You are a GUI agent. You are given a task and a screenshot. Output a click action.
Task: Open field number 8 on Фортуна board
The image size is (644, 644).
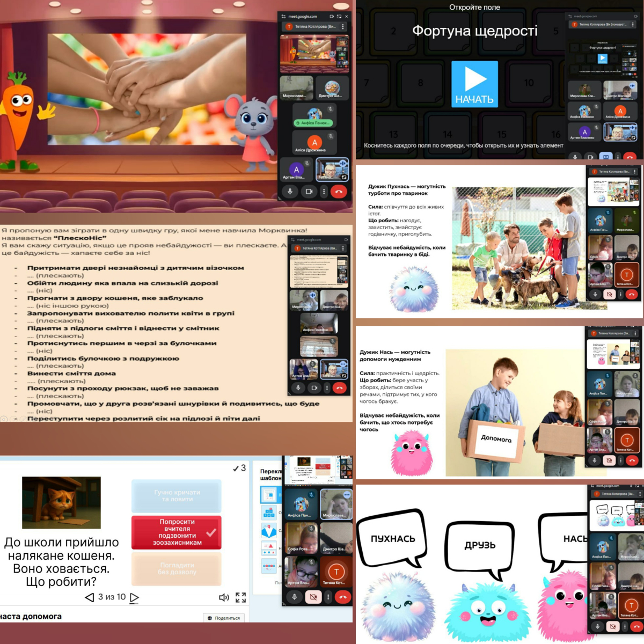coord(420,83)
